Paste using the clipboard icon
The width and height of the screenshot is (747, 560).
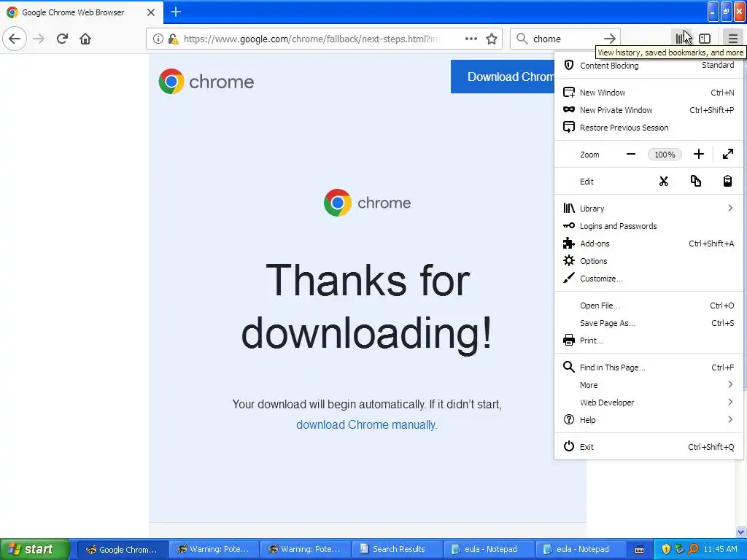(727, 182)
